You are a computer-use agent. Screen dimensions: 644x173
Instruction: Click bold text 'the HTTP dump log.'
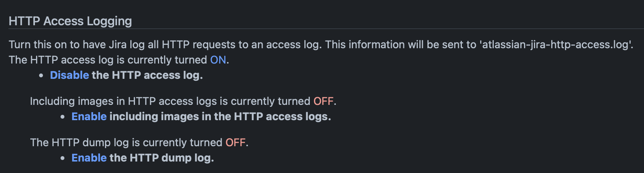tap(161, 158)
